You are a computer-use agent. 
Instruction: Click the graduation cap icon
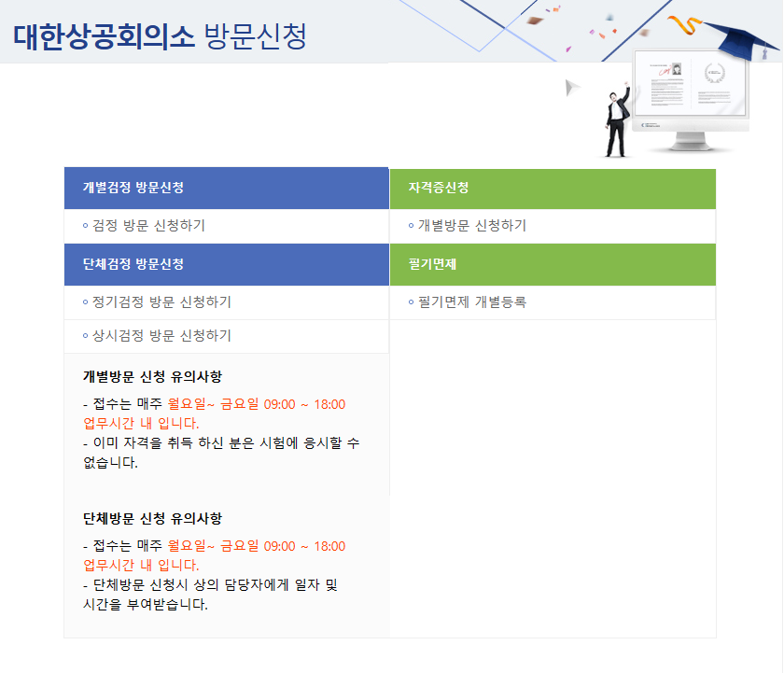click(745, 41)
